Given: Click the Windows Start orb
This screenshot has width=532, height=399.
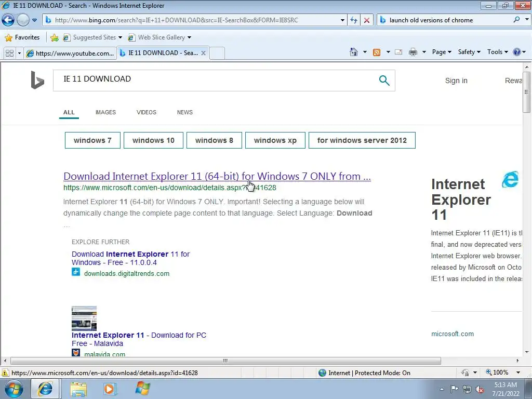Looking at the screenshot, I should pyautogui.click(x=14, y=389).
